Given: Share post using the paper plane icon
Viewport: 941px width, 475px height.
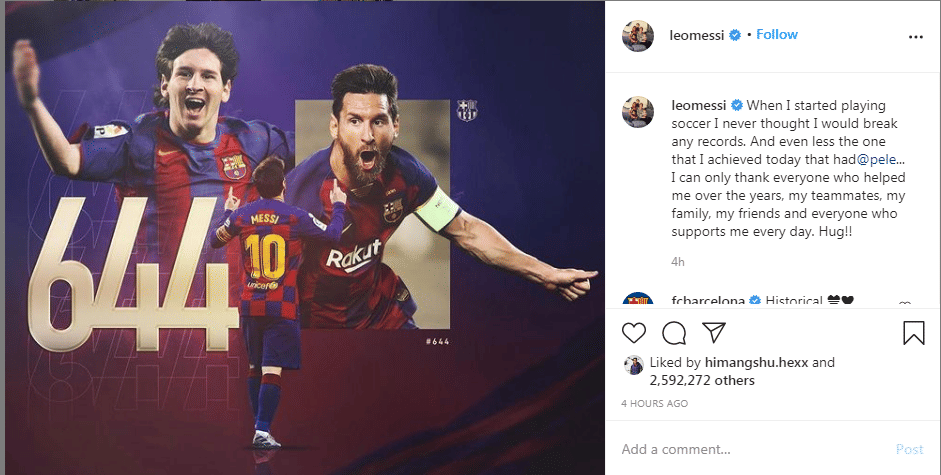Looking at the screenshot, I should 714,332.
